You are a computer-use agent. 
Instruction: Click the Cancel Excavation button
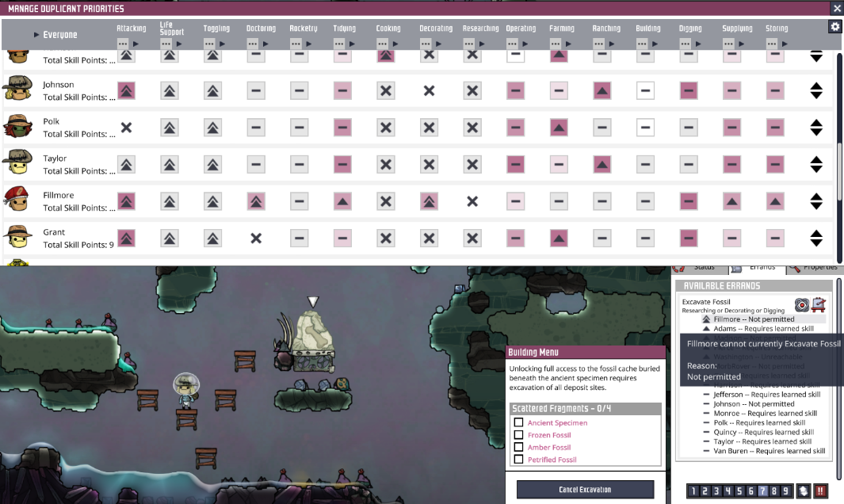586,490
